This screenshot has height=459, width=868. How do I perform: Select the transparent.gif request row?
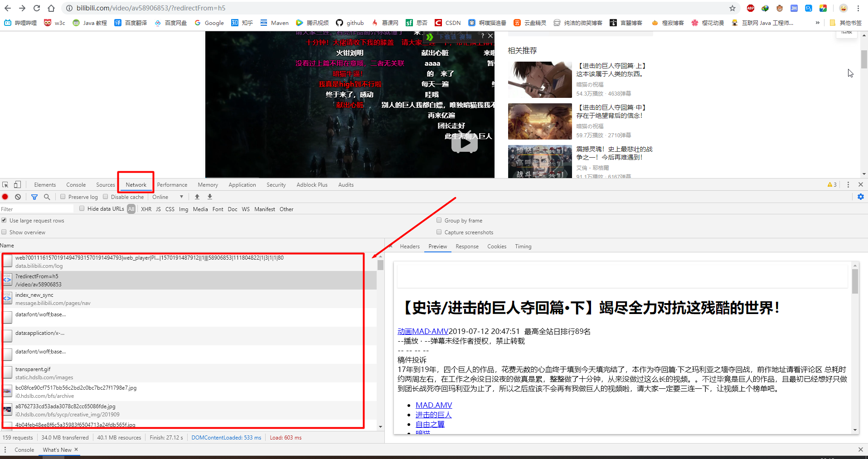coord(188,373)
